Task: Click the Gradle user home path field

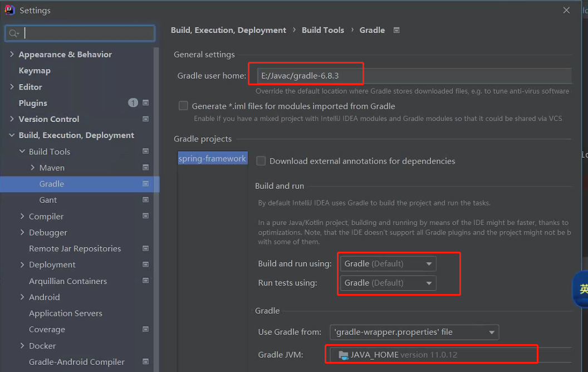Action: [414, 76]
